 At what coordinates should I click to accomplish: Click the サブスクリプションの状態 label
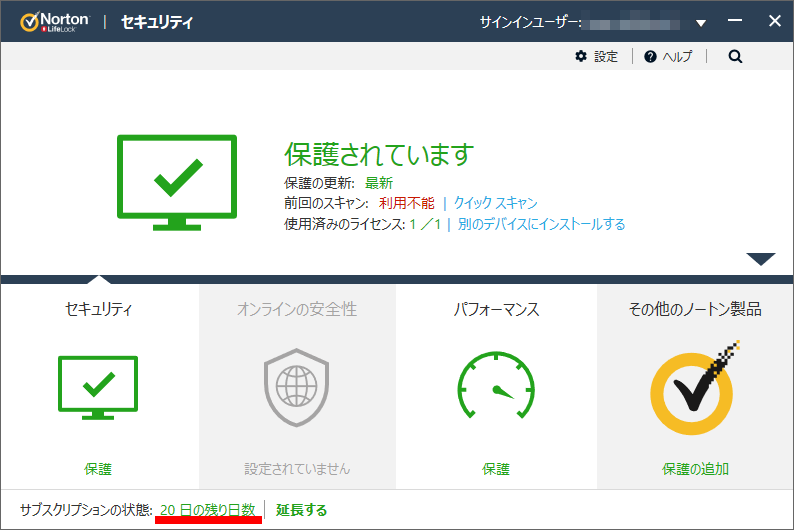click(86, 510)
